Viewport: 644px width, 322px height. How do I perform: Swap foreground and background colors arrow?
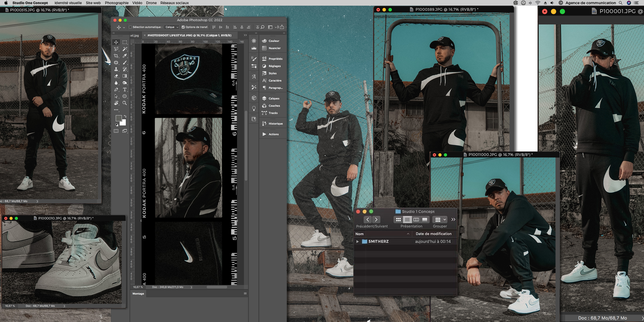(x=125, y=116)
